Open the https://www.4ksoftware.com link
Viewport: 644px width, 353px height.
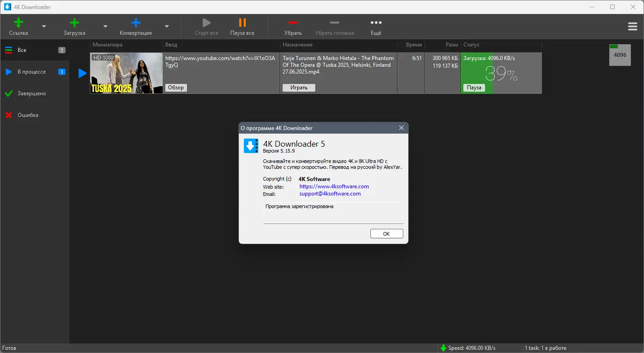[x=334, y=186]
